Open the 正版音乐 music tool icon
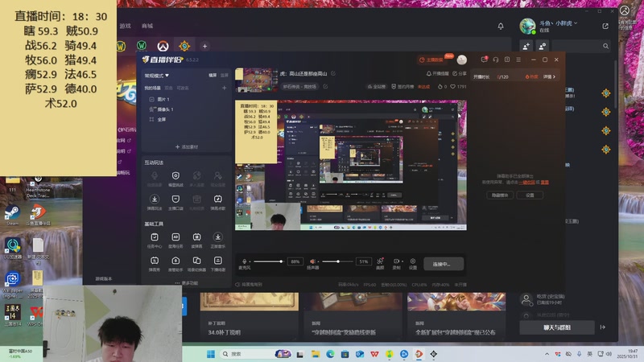This screenshot has height=362, width=644. click(217, 237)
